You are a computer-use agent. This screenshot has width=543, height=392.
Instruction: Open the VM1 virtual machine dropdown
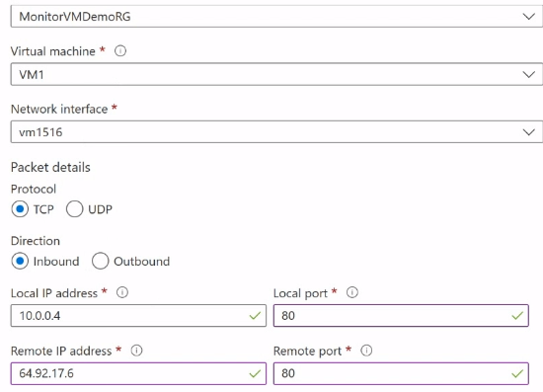pyautogui.click(x=276, y=74)
